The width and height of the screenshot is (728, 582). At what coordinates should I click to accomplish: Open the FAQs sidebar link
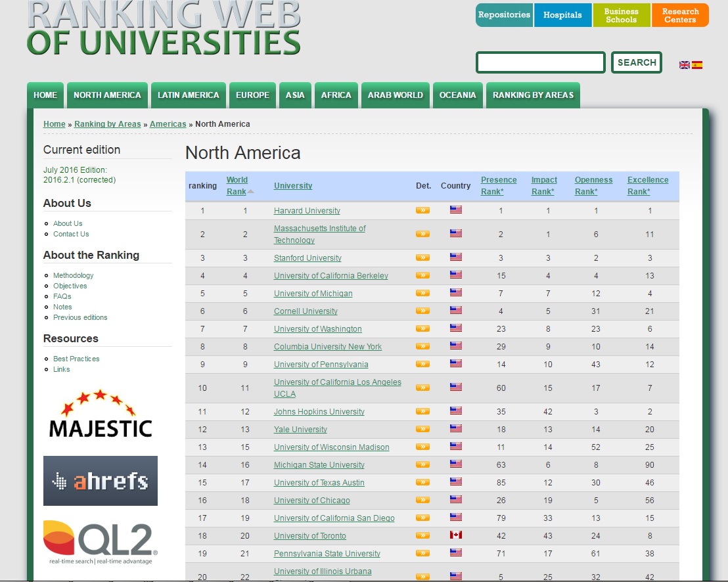click(62, 296)
